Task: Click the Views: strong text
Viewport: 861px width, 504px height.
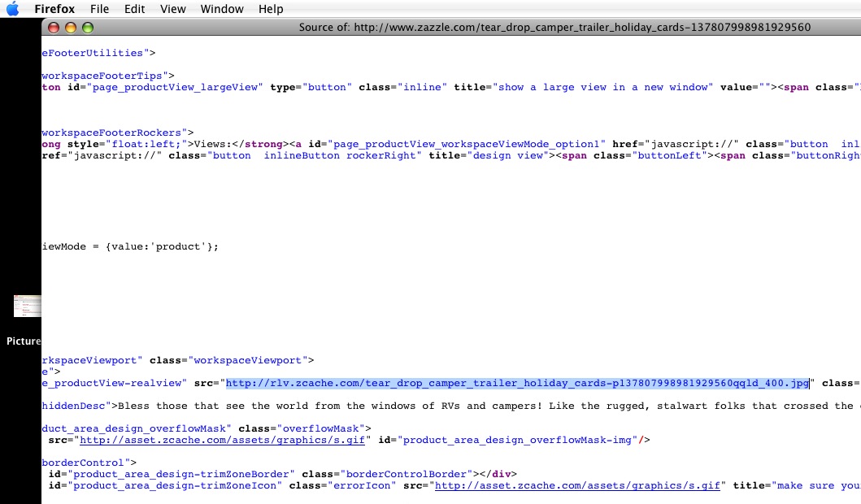Action: pos(213,145)
